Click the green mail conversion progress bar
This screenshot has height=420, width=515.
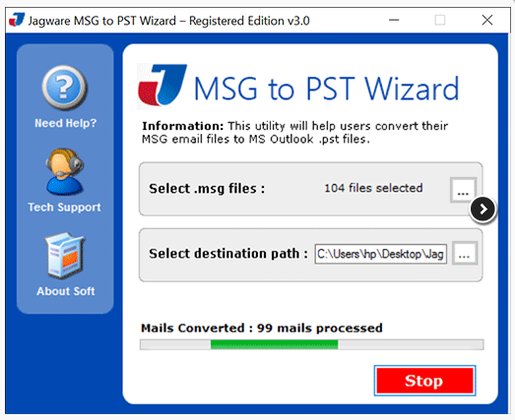[311, 344]
